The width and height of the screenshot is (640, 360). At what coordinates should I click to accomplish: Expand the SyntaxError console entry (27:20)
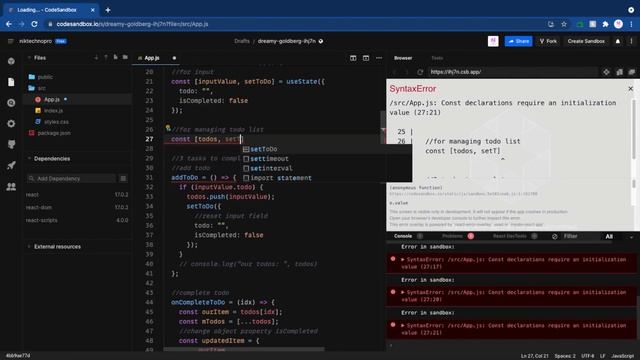click(403, 292)
